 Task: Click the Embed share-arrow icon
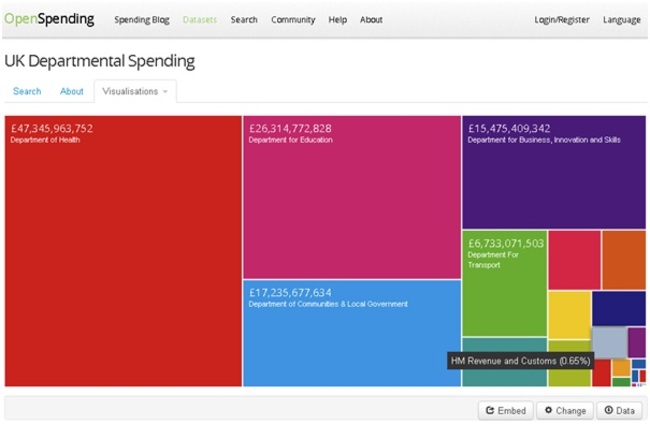tap(490, 410)
